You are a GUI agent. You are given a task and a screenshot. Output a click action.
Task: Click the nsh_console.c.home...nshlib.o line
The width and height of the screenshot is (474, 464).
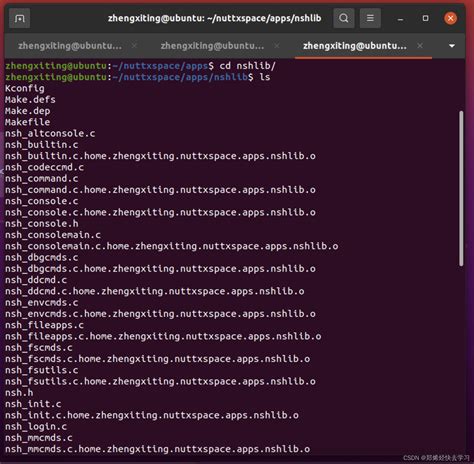160,212
